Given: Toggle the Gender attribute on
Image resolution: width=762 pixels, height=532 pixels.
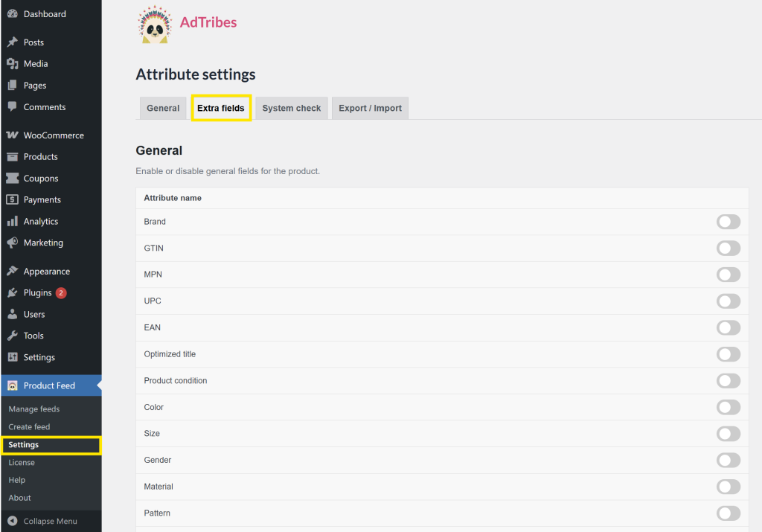Looking at the screenshot, I should click(x=729, y=460).
